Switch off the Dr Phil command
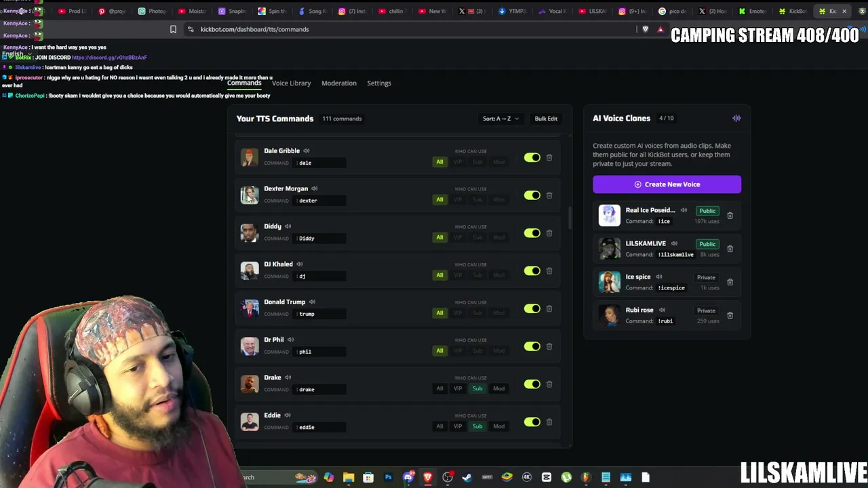The height and width of the screenshot is (488, 868). tap(532, 346)
